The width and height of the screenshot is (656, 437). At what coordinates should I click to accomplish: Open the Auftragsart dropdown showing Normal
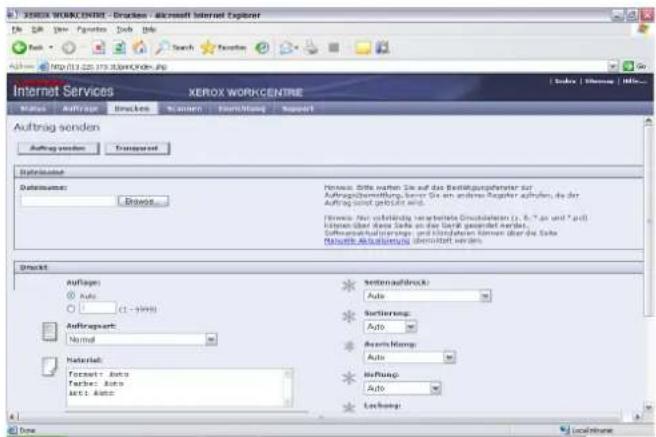pos(141,340)
